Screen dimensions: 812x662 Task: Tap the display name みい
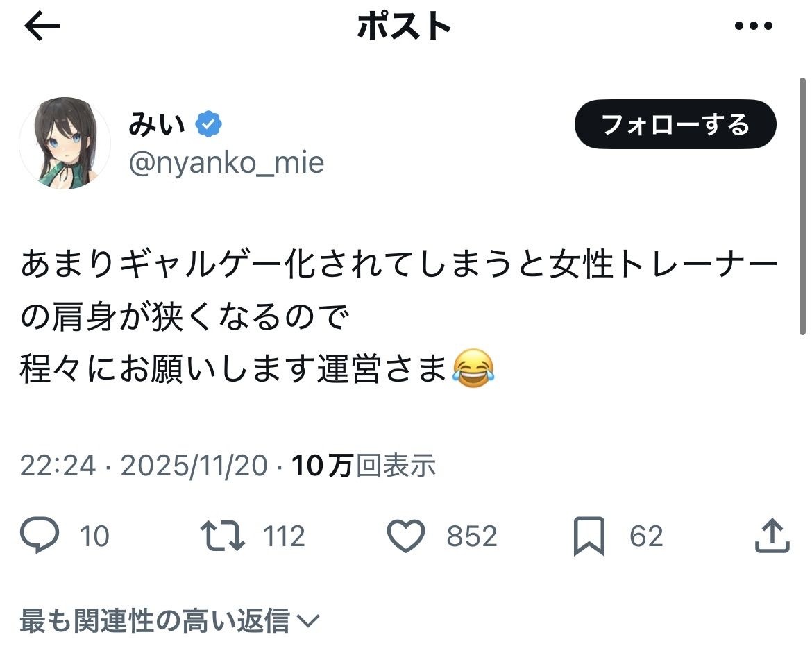click(x=157, y=125)
